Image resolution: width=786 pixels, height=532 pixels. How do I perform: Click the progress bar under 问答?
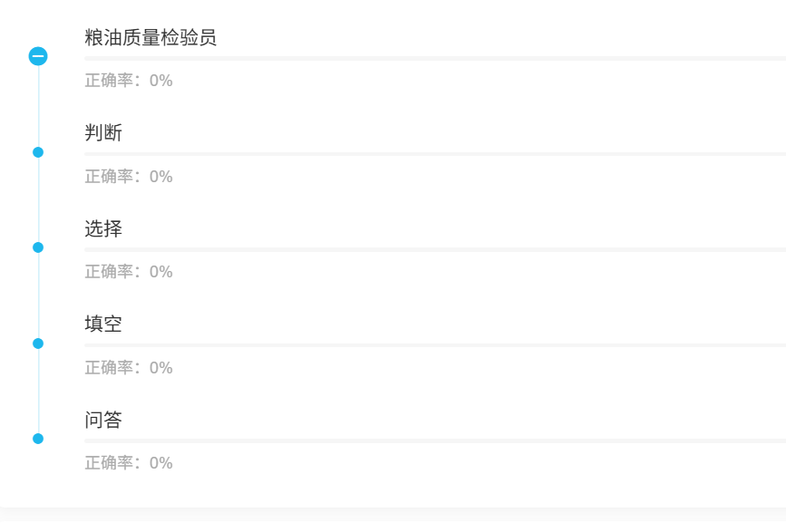pos(435,440)
